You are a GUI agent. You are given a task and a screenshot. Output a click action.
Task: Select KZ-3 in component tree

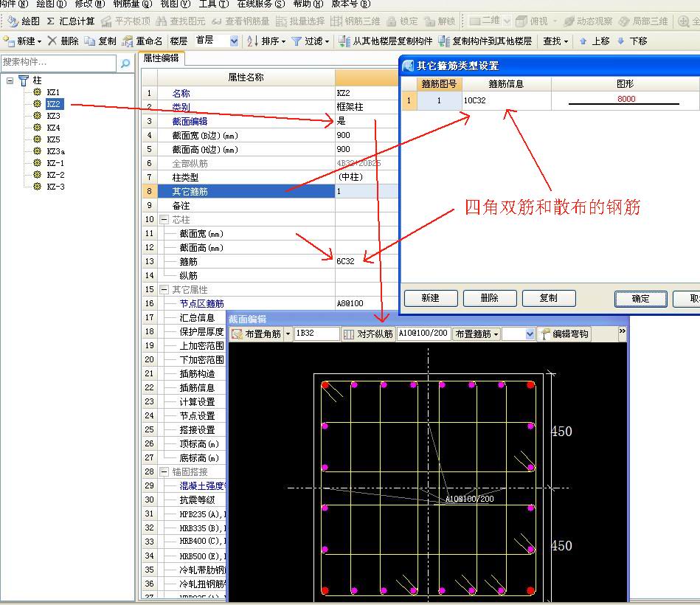(56, 187)
